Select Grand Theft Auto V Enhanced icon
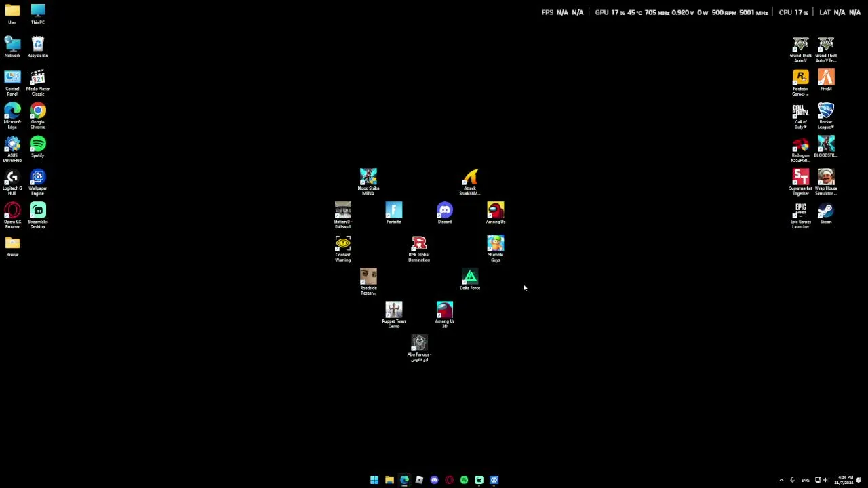Viewport: 868px width, 488px height. tap(826, 49)
